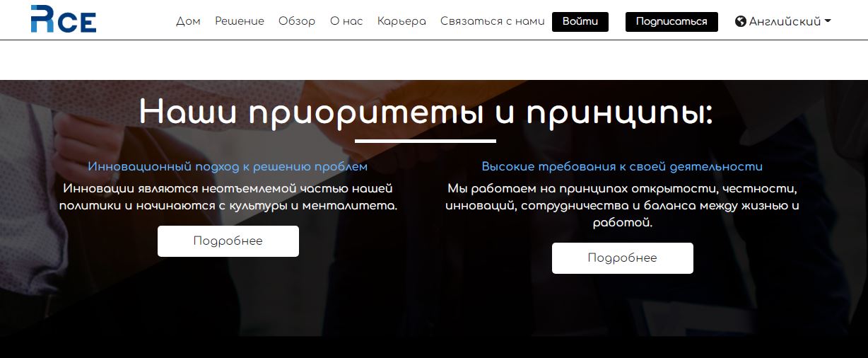Screen dimensions: 868x358
Task: Click the RCE logo
Action: 64,19
